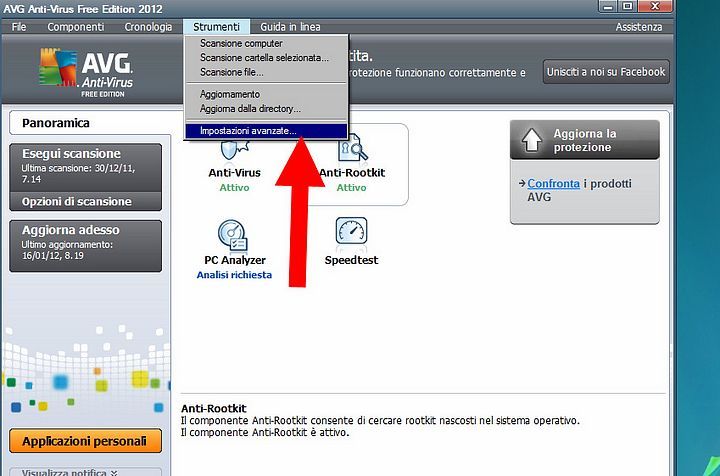The image size is (720, 476).
Task: Open the Assistenza menu item
Action: point(639,27)
